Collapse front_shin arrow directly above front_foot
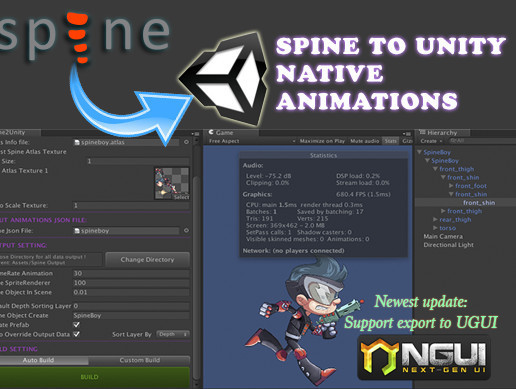Image resolution: width=516 pixels, height=389 pixels. [x=443, y=177]
